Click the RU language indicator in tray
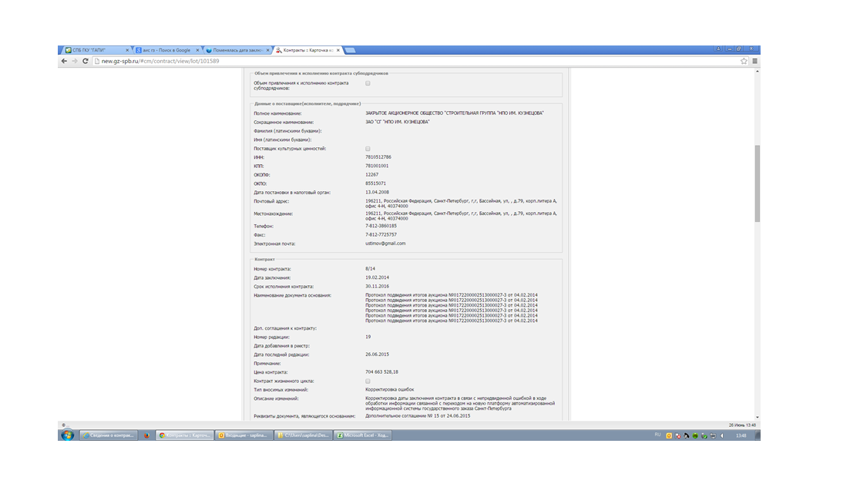 tap(657, 435)
